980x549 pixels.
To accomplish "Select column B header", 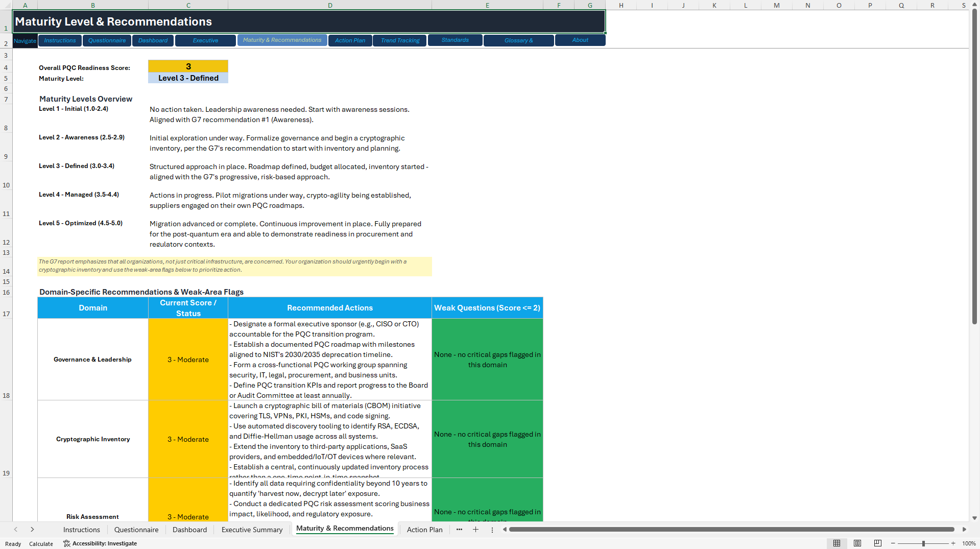I will pyautogui.click(x=93, y=5).
